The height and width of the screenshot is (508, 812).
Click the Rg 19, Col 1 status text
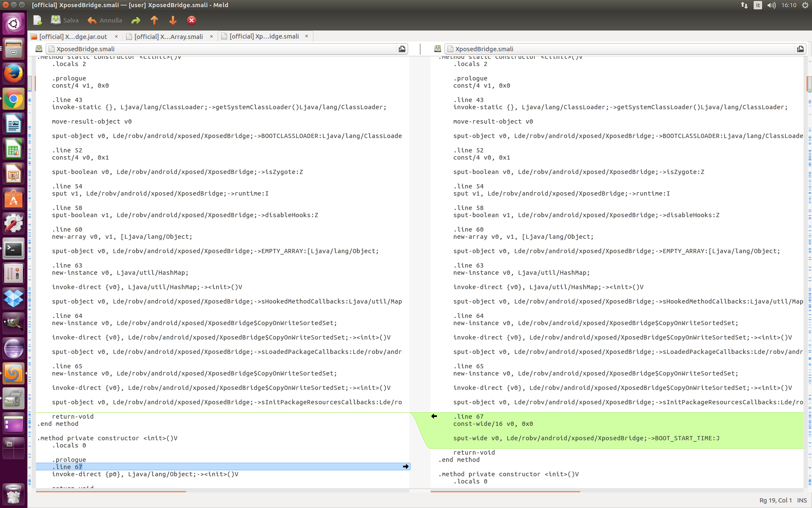[x=776, y=500]
